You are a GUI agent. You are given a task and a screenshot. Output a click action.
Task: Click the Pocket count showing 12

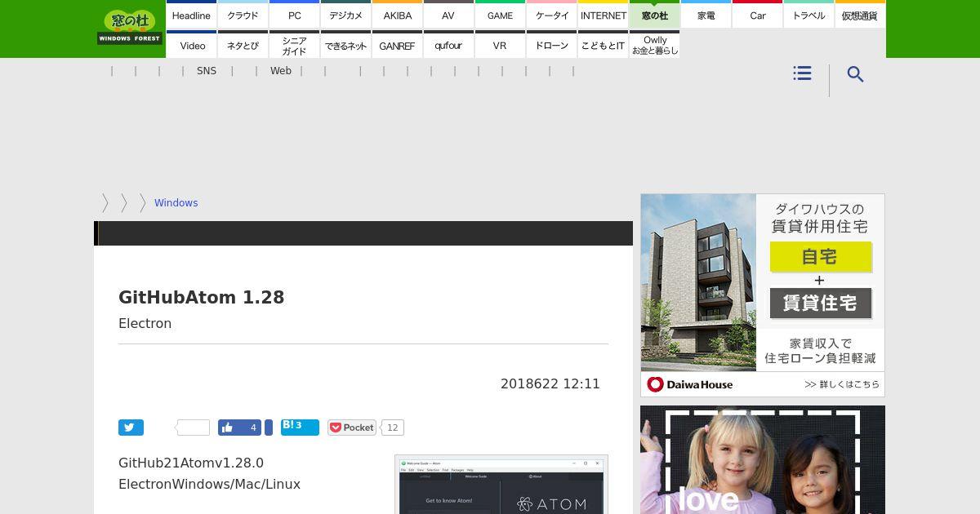click(x=393, y=428)
